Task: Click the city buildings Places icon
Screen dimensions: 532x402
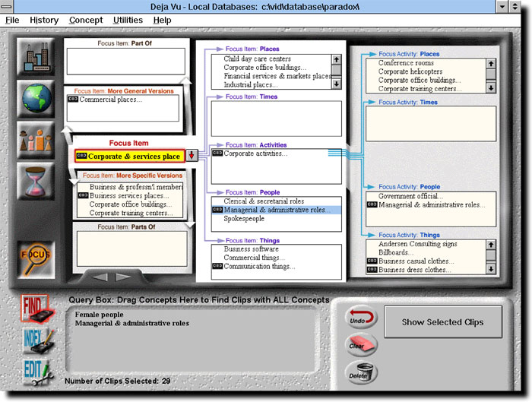Action: coord(36,59)
